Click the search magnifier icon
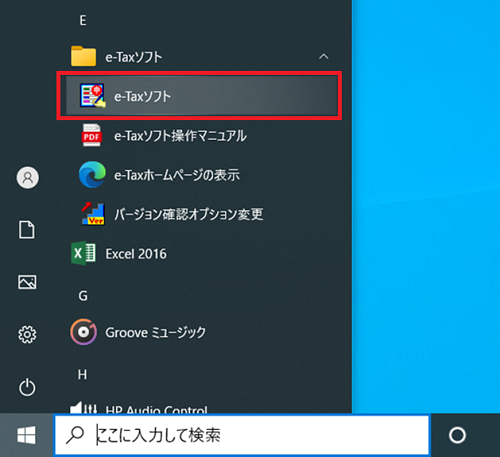Image resolution: width=500 pixels, height=457 pixels. (75, 435)
